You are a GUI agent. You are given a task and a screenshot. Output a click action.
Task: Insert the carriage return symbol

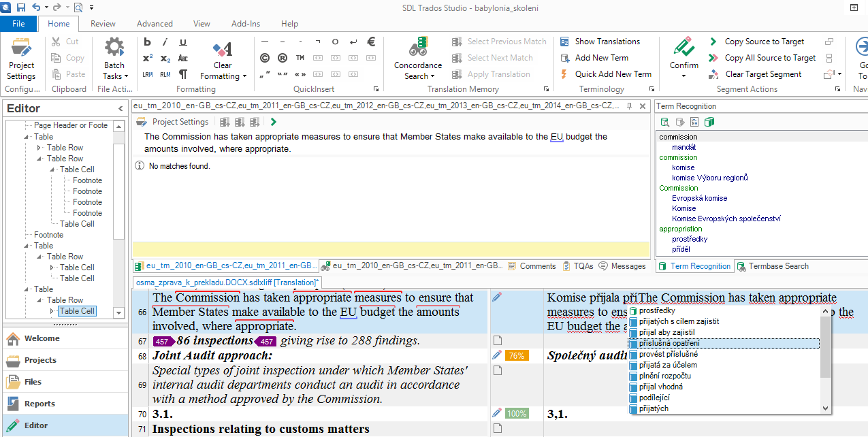pyautogui.click(x=353, y=42)
